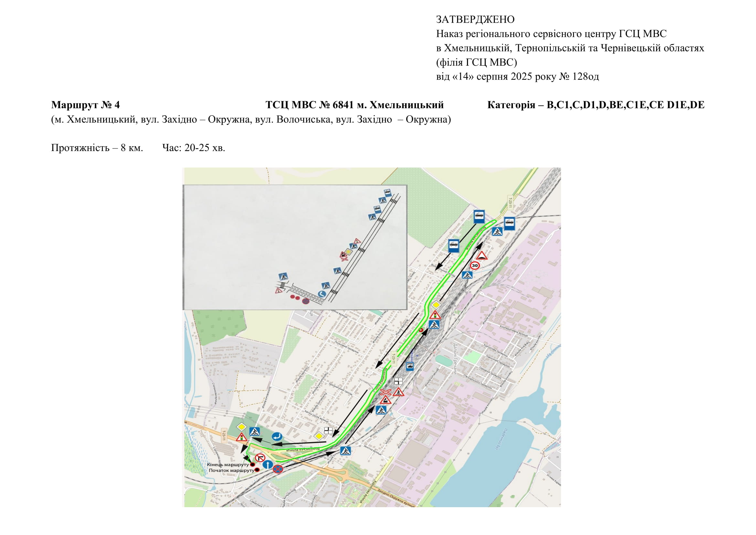Screen dimensions: 756x535
Task: Click the crossed-out turn prohibition sign
Action: (260, 458)
